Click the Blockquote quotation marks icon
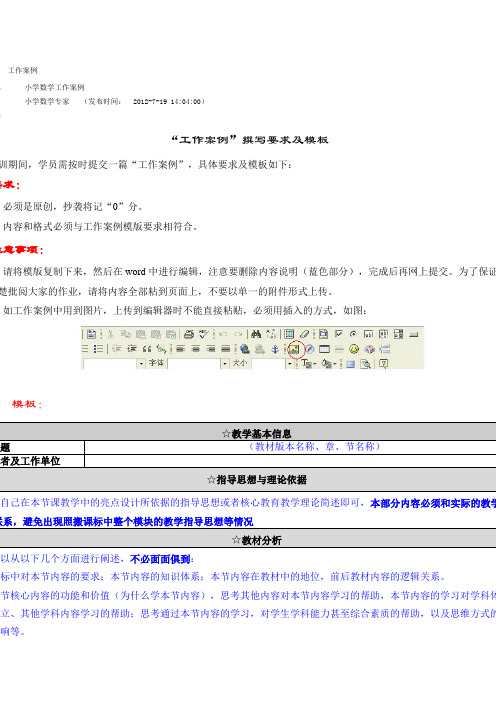 click(x=146, y=349)
